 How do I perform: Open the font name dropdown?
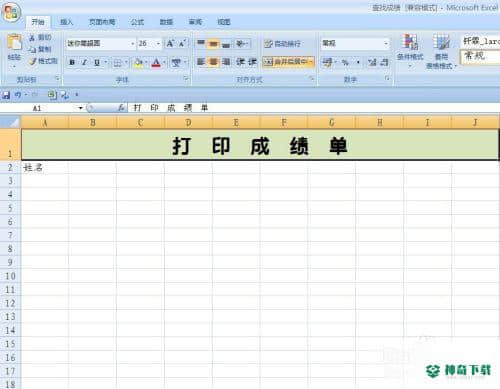tap(133, 44)
